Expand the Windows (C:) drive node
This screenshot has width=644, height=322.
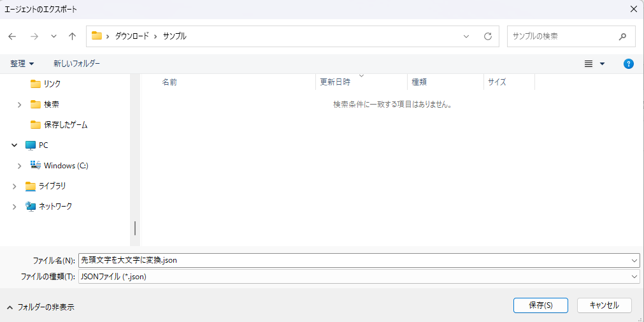coord(19,166)
